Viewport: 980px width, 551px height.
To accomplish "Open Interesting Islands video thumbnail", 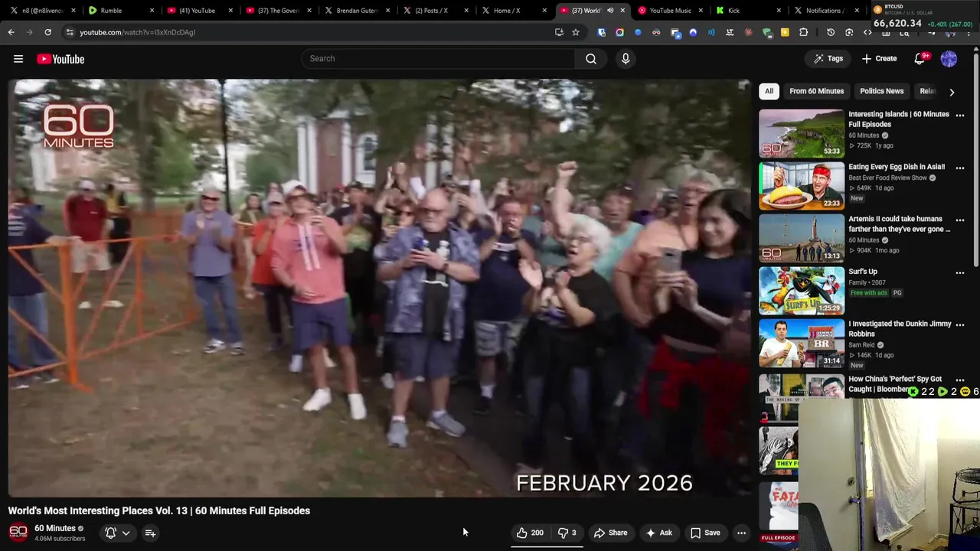I will (802, 133).
